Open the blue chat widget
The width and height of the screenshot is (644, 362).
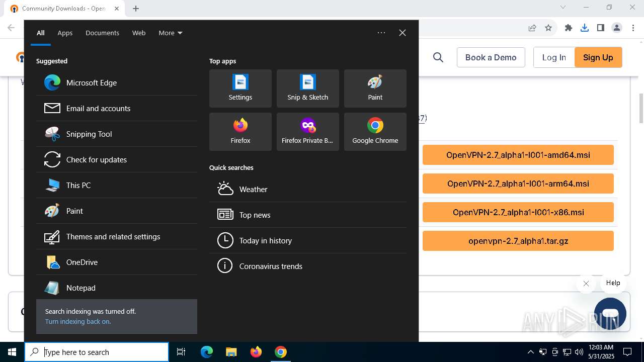[610, 314]
